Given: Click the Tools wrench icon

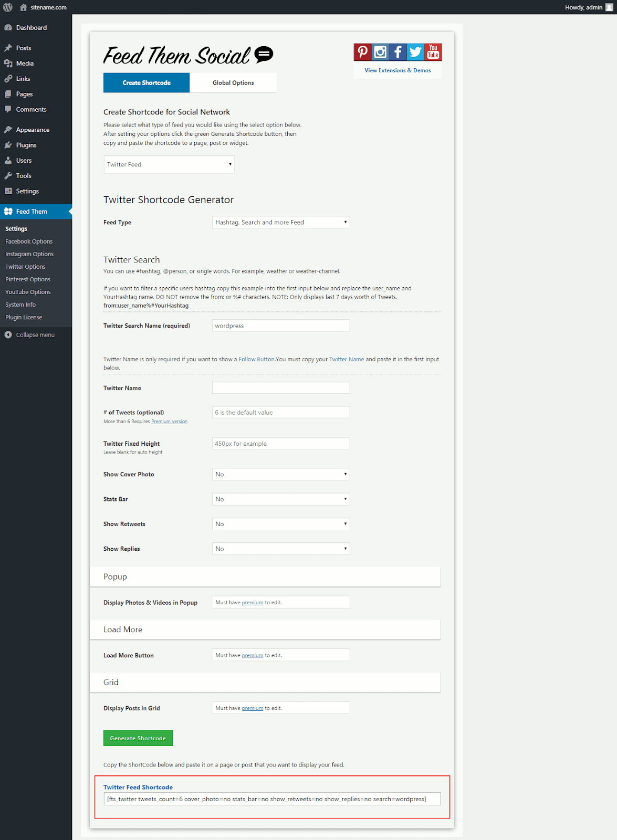Looking at the screenshot, I should click(8, 176).
